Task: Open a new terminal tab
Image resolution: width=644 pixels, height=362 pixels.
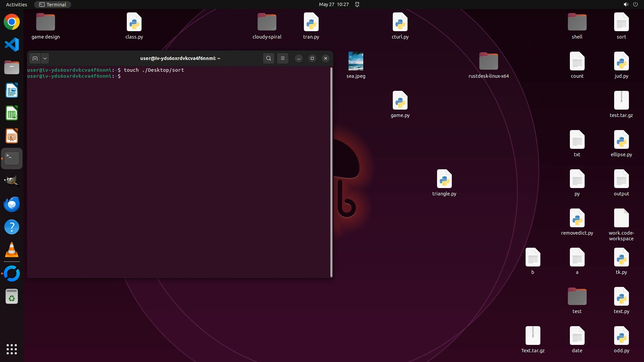Action: click(x=35, y=58)
